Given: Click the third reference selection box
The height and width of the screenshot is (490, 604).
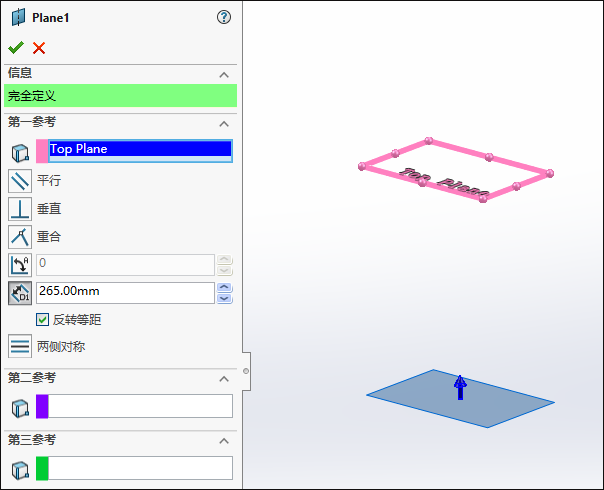Looking at the screenshot, I should pyautogui.click(x=140, y=468).
